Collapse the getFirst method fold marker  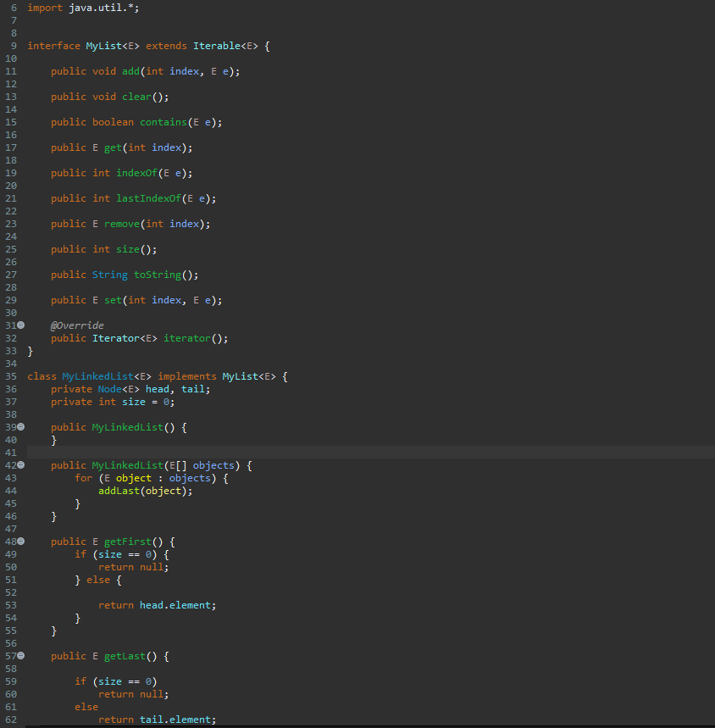[x=22, y=541]
